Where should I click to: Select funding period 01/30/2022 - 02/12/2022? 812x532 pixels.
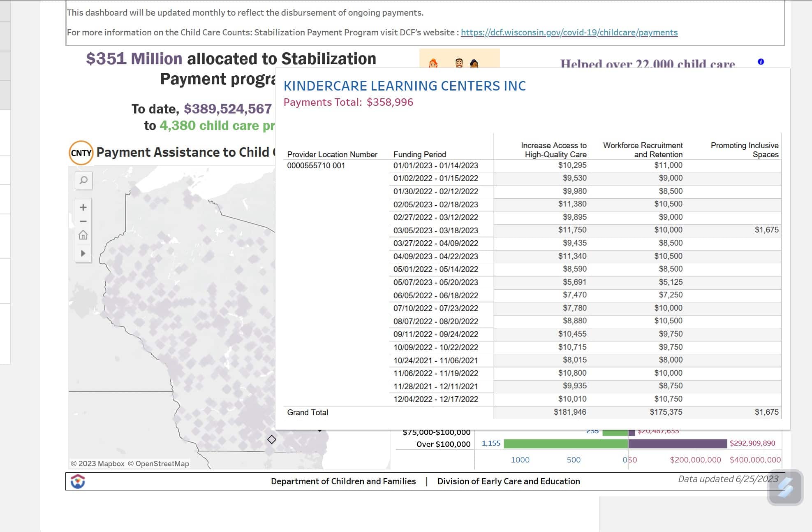[x=435, y=191]
